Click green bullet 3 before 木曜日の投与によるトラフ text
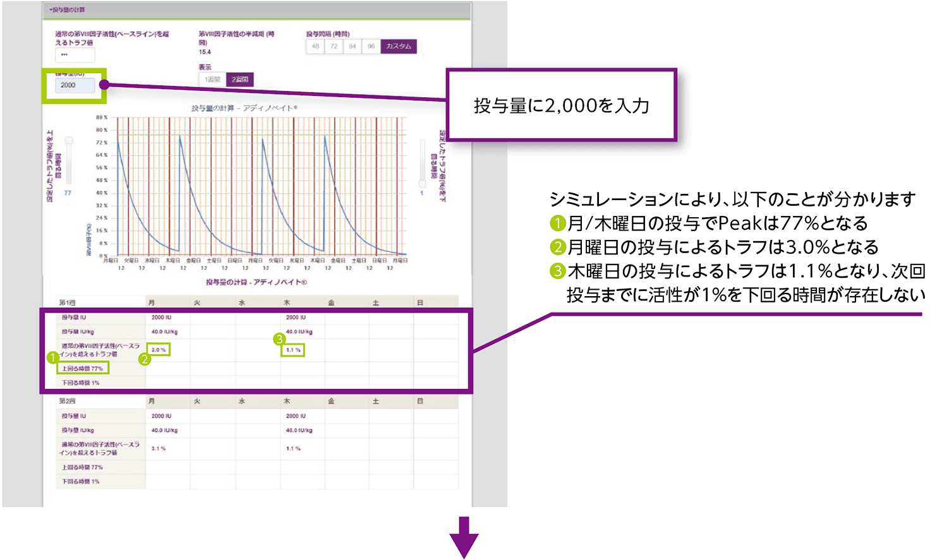 pyautogui.click(x=557, y=271)
